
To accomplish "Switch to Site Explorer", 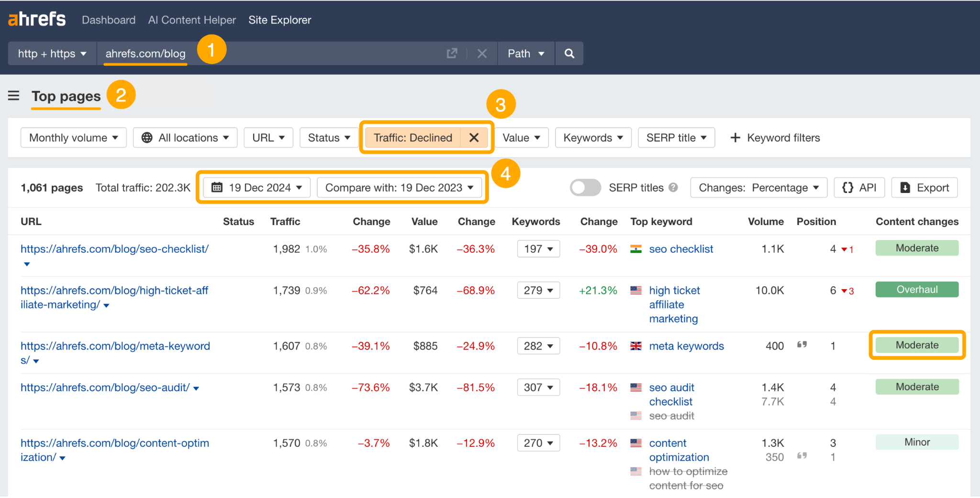I will tap(279, 20).
